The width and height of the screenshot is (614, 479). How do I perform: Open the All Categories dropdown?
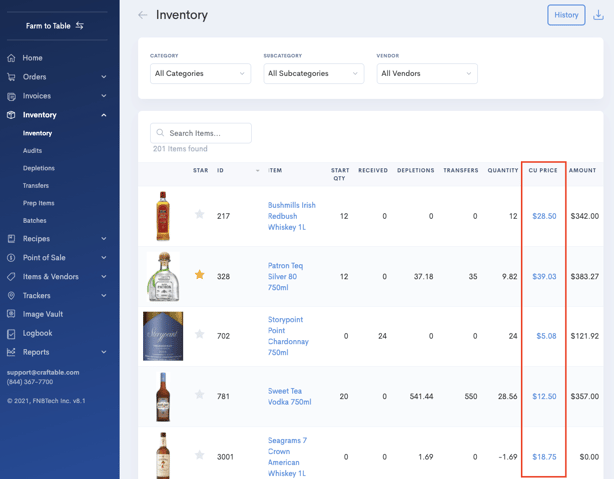(x=200, y=73)
